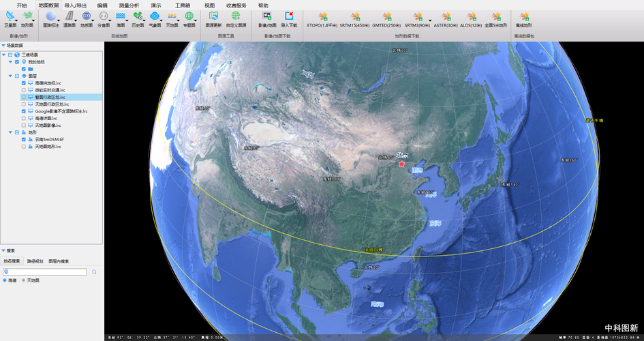Launch 图源更新 map source update

213,17
